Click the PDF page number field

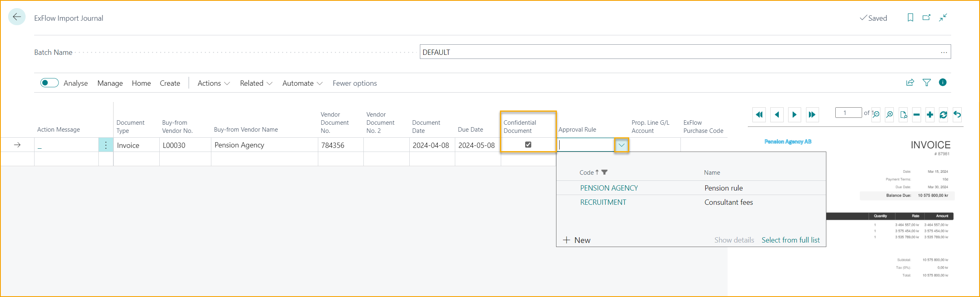pos(848,113)
